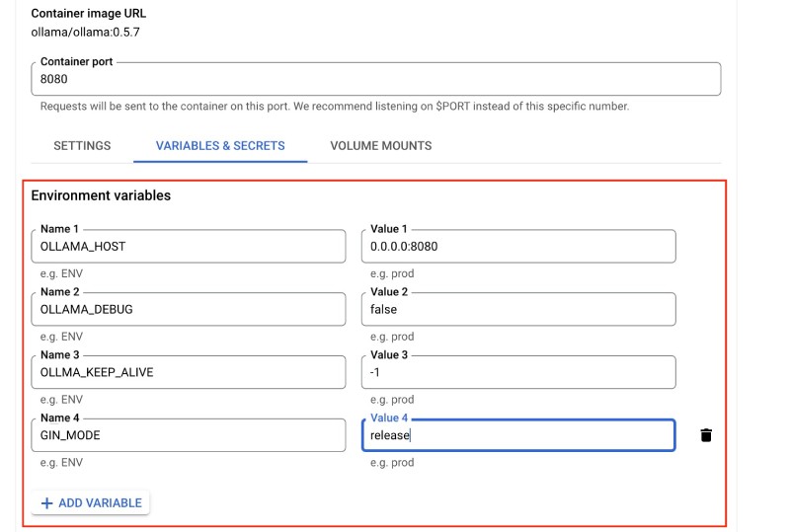
Task: Click the e.g. prod hint below Value 4
Action: pos(392,463)
